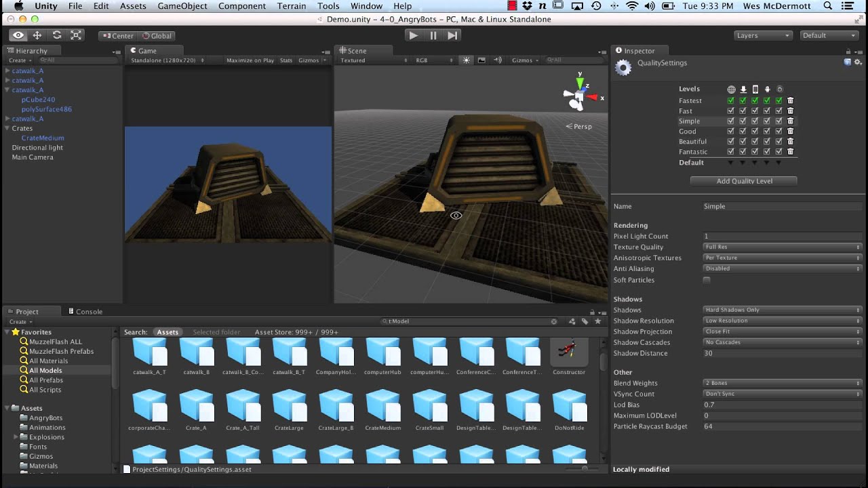Viewport: 868px width, 488px height.
Task: Open the GameObject menu
Action: coord(182,6)
